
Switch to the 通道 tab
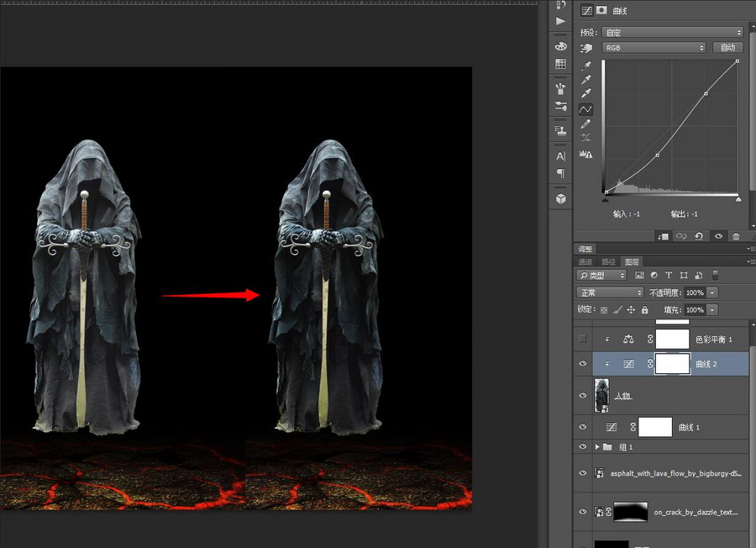coord(585,261)
